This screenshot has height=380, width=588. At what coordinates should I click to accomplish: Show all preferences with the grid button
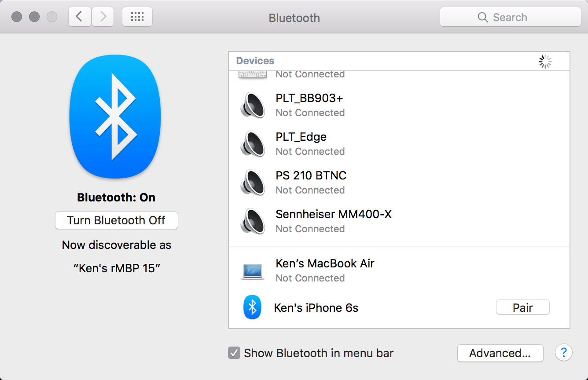click(137, 17)
